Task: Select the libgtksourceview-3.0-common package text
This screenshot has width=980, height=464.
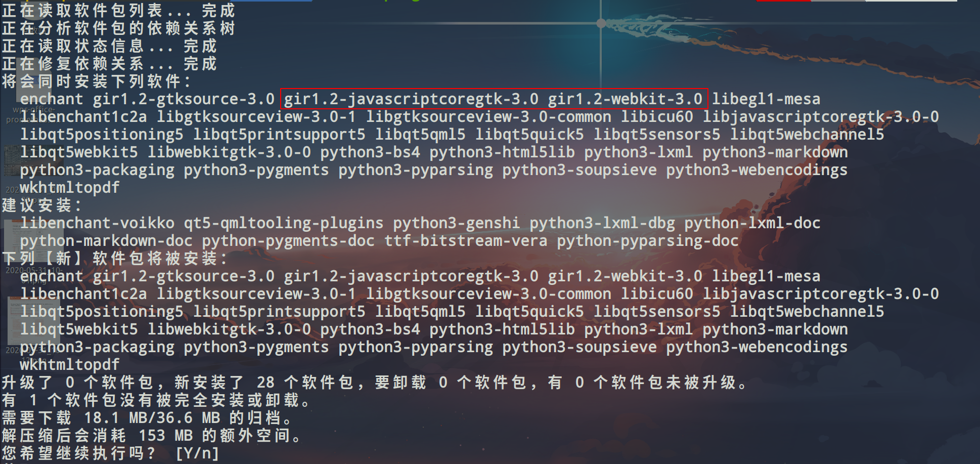Action: point(491,116)
